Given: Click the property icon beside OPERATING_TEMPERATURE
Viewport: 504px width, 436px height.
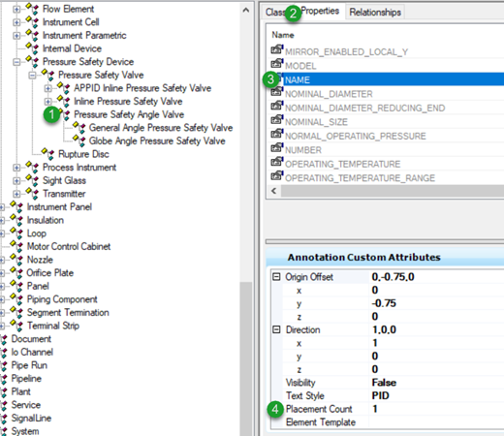Looking at the screenshot, I should (x=277, y=162).
